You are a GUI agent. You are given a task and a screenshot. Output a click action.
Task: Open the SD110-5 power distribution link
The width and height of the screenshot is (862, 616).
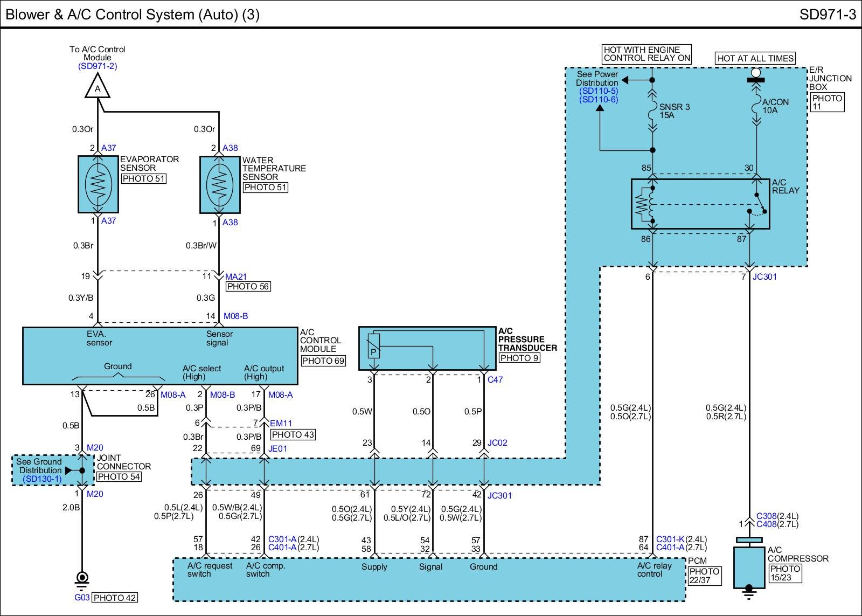[x=599, y=91]
